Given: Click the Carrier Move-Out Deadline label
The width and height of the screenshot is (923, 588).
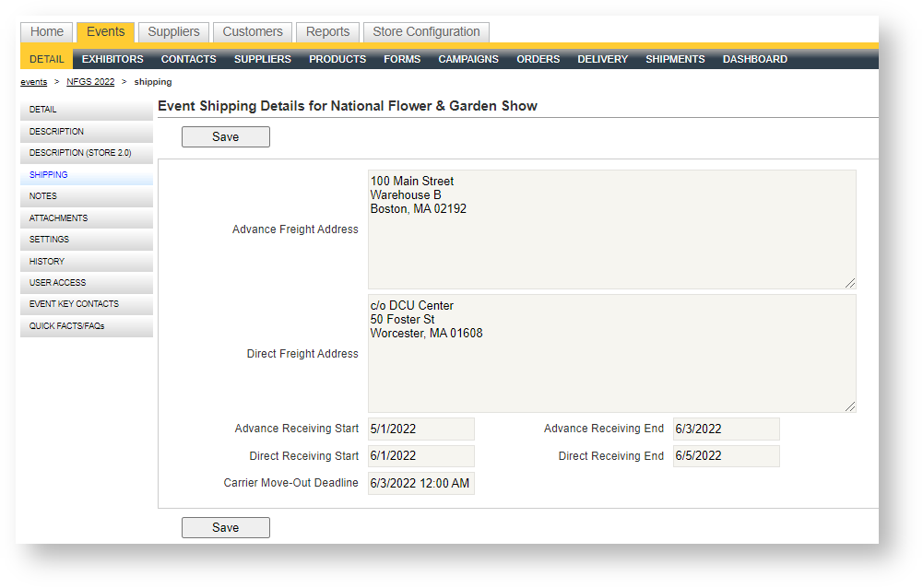Looking at the screenshot, I should click(x=290, y=483).
